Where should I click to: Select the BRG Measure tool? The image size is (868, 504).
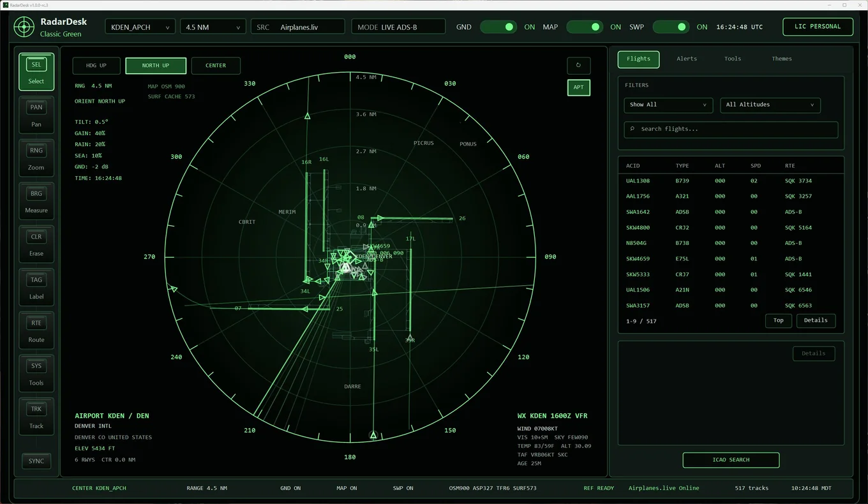tap(36, 201)
